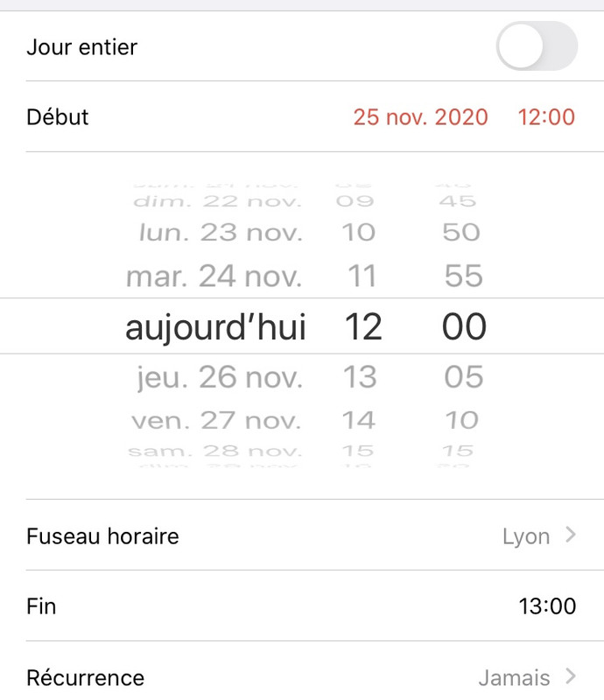The width and height of the screenshot is (604, 700).
Task: Select sam. 28 nov. in date wheel
Action: [214, 451]
